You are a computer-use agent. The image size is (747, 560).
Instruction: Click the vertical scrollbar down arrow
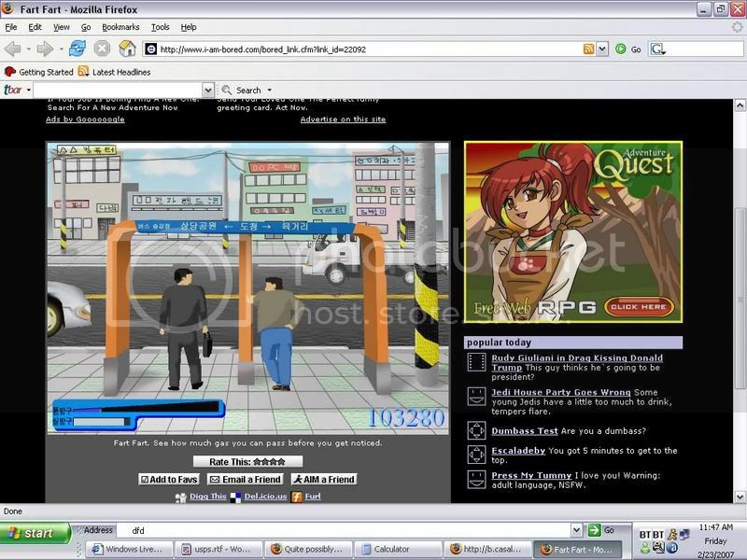tap(740, 497)
